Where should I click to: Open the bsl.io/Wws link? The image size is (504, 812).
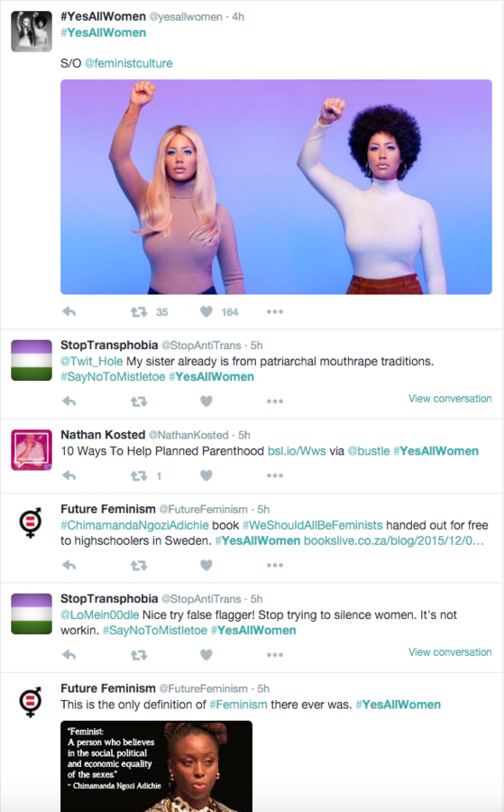click(297, 451)
